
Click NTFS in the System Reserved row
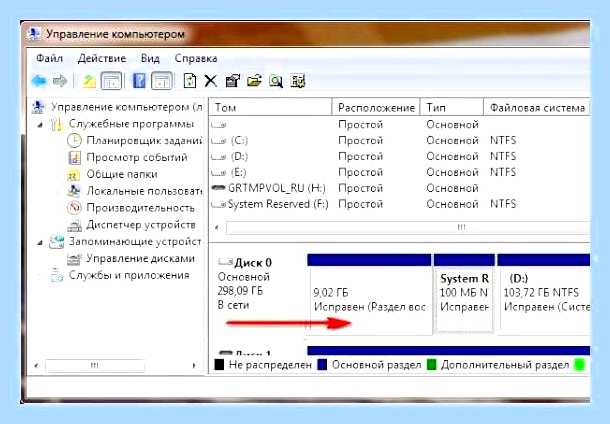tap(503, 204)
